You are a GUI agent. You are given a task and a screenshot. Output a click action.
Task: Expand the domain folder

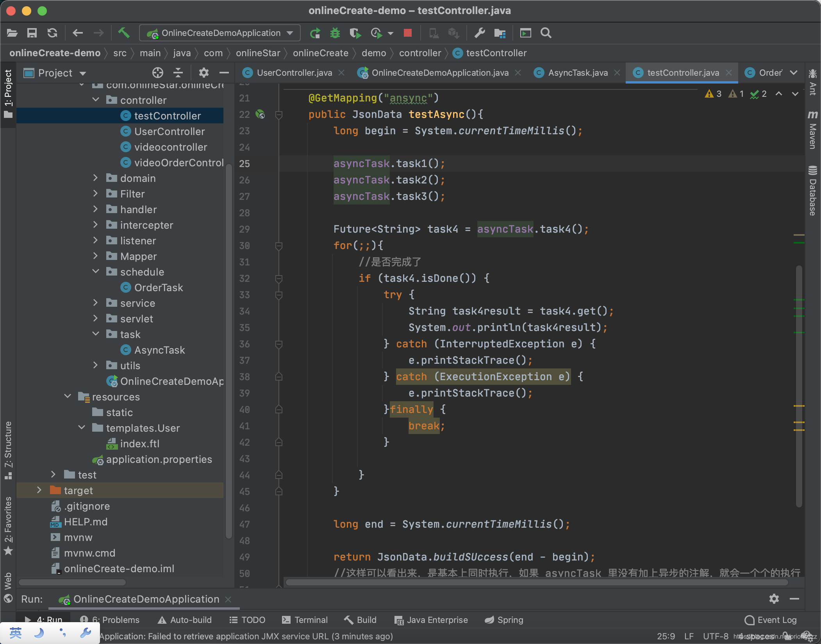click(x=96, y=178)
